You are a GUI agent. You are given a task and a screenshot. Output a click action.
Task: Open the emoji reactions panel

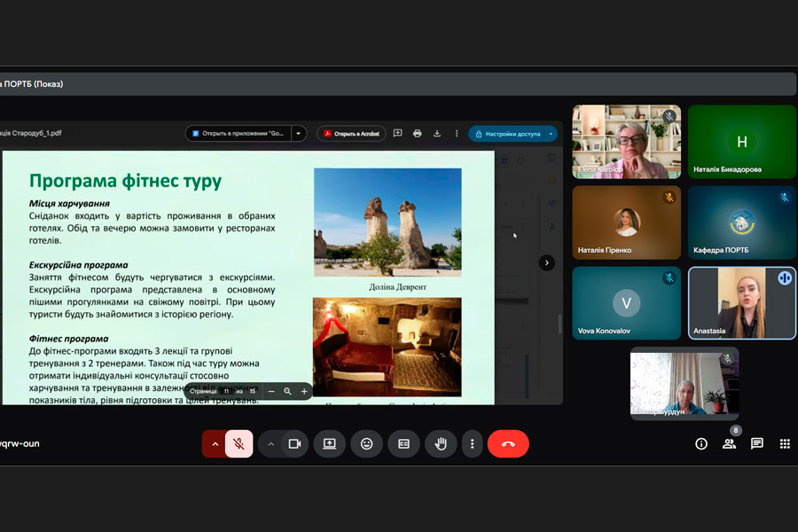pyautogui.click(x=366, y=443)
